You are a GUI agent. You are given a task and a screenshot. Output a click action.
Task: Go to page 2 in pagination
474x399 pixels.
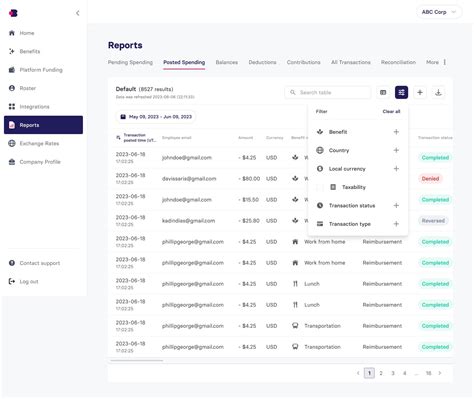381,373
